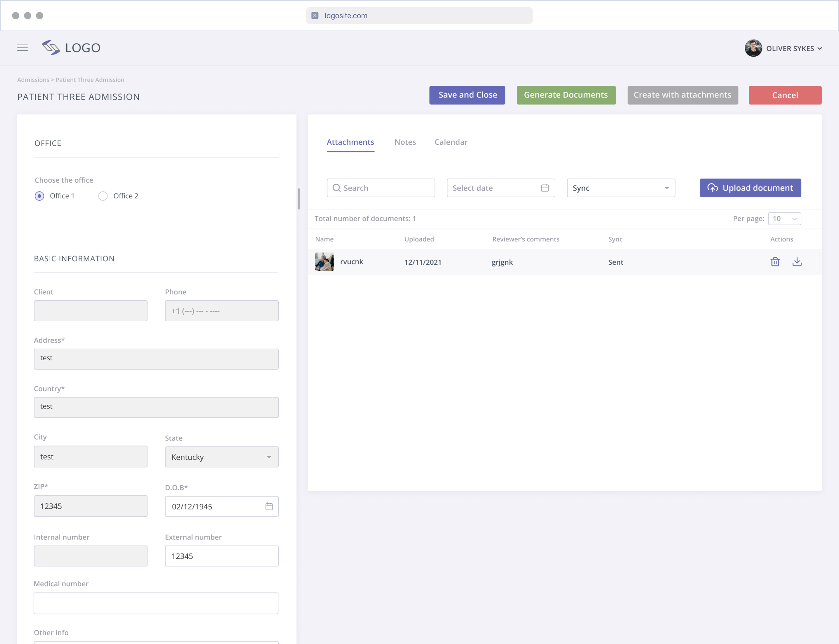Click the Upload document button

pos(750,188)
